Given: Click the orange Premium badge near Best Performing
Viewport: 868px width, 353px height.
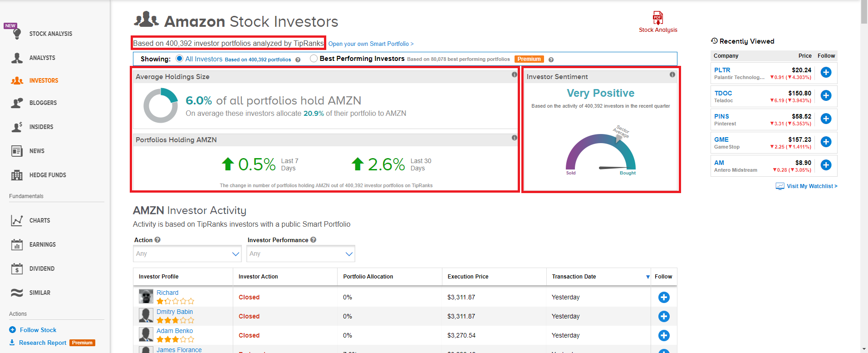Looking at the screenshot, I should (x=529, y=59).
